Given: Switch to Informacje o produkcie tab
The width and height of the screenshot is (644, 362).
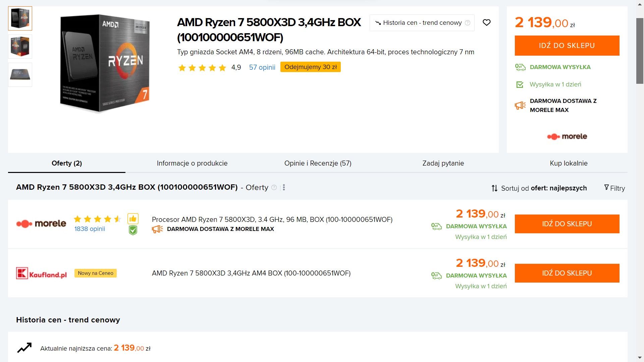Looking at the screenshot, I should 192,163.
